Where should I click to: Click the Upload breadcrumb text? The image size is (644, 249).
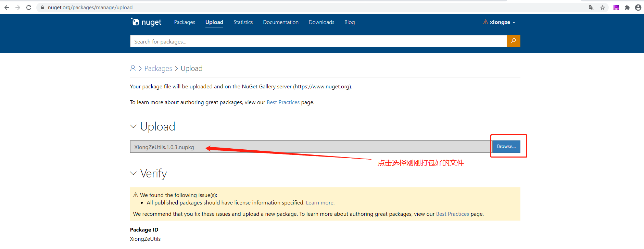pyautogui.click(x=191, y=69)
